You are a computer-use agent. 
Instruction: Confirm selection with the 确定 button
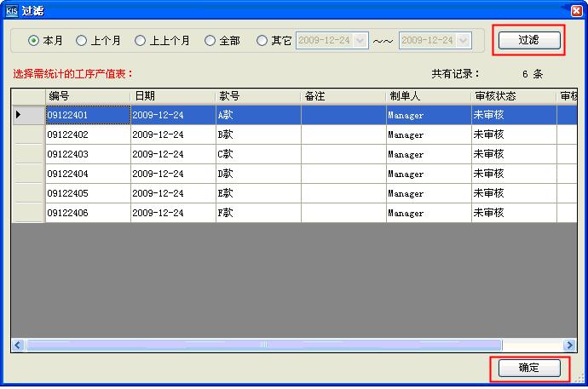tap(529, 368)
